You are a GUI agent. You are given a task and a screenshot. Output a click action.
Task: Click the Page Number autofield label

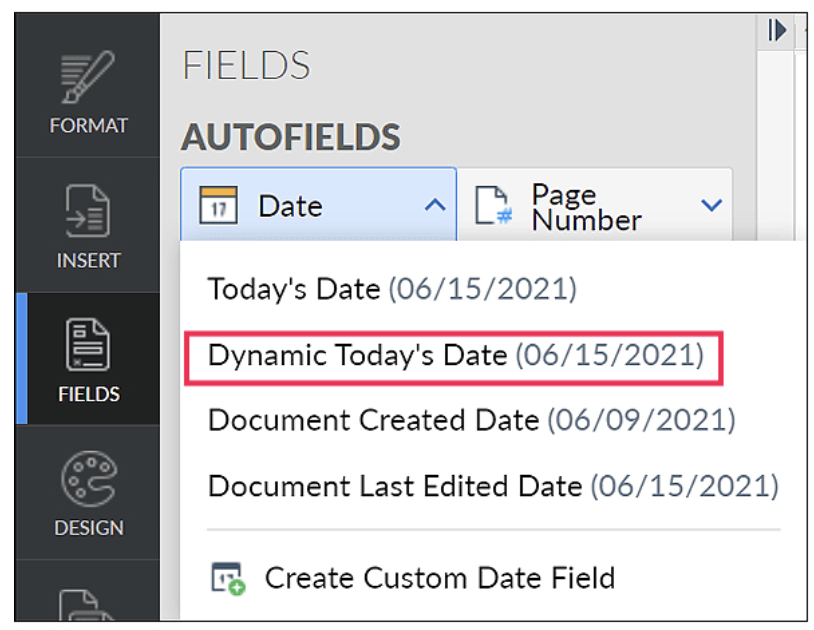point(585,206)
